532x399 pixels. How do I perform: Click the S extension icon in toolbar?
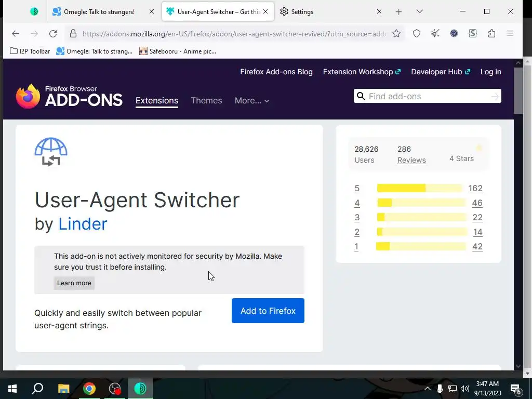click(473, 33)
